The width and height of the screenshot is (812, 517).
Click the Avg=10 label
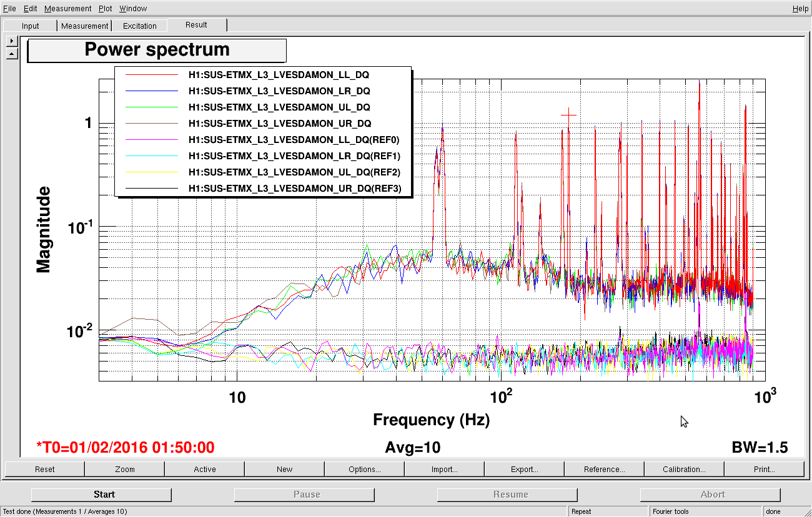pyautogui.click(x=412, y=448)
